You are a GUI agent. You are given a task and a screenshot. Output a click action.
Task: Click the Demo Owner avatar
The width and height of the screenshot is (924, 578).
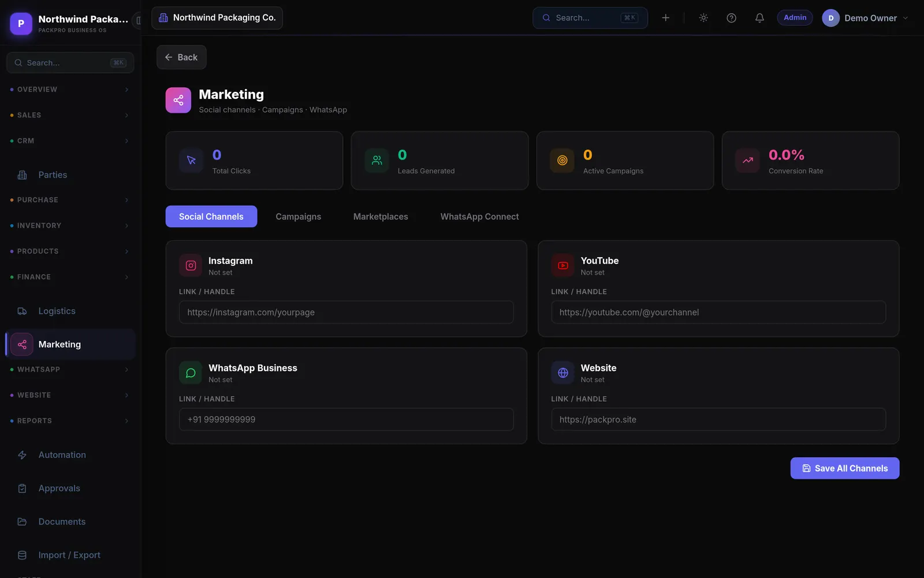[x=830, y=18]
